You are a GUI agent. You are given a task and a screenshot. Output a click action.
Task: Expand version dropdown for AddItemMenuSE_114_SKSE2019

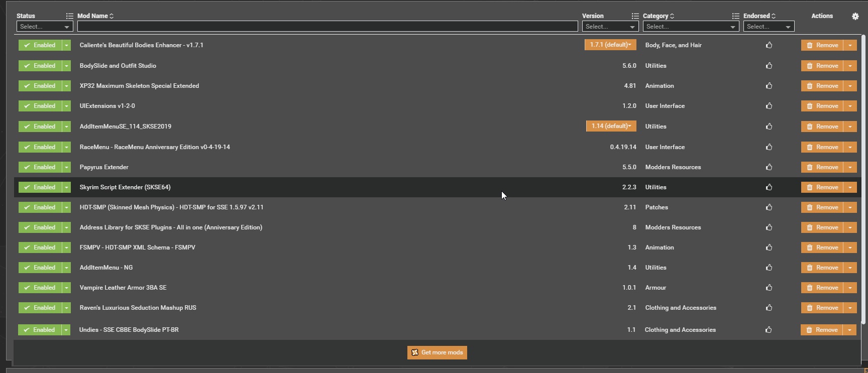point(611,126)
